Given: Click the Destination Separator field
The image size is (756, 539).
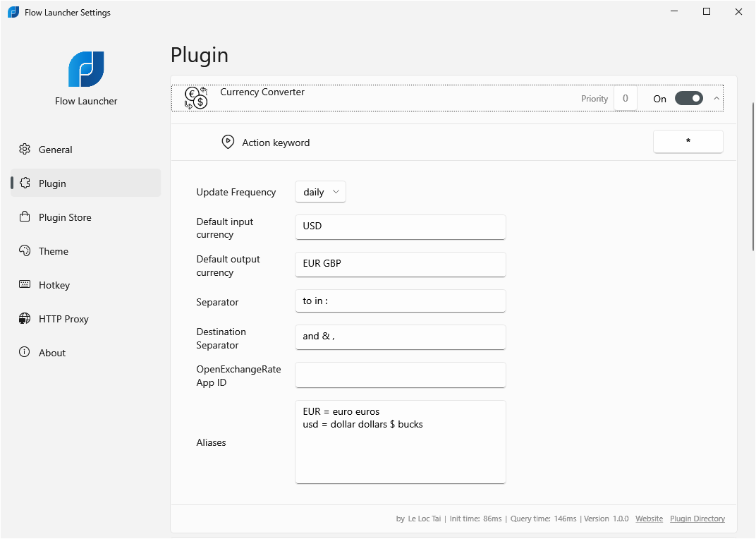Looking at the screenshot, I should [x=400, y=337].
